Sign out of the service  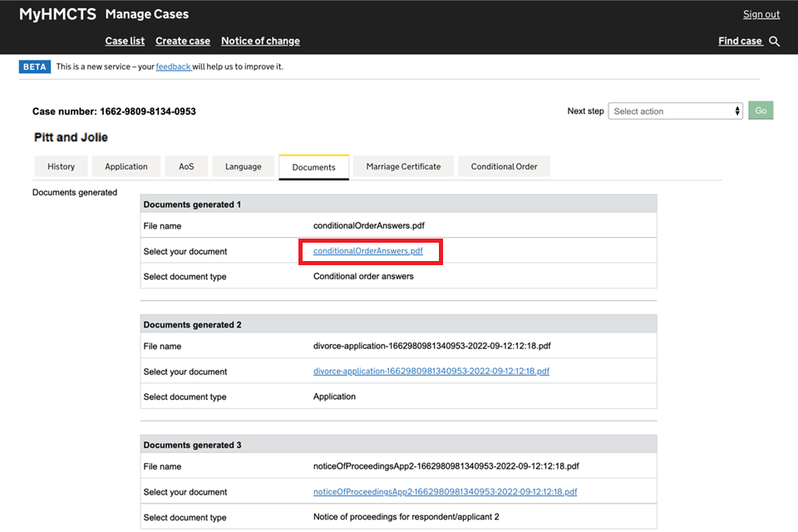[761, 14]
